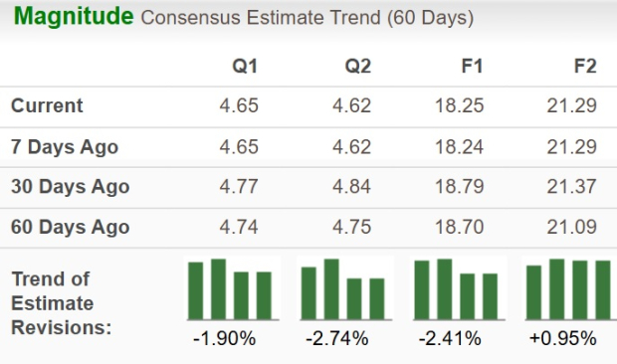This screenshot has width=617, height=364.
Task: Select the 60 Days Ago row label
Action: pos(70,227)
